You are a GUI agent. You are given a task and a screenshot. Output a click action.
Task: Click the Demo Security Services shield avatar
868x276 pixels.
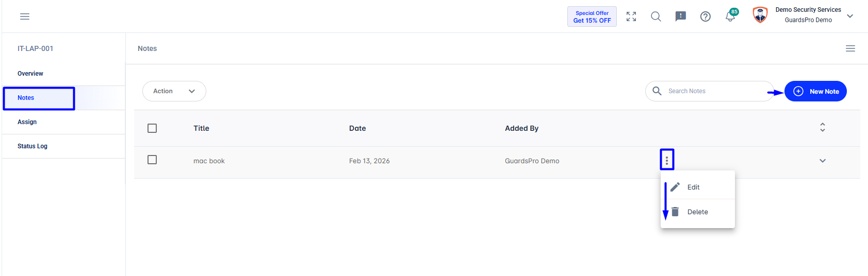[760, 15]
